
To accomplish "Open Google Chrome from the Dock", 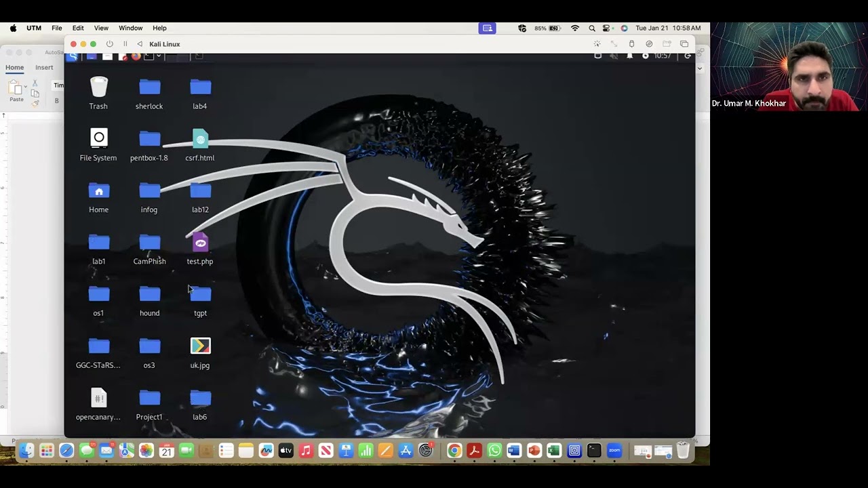I will (x=454, y=451).
